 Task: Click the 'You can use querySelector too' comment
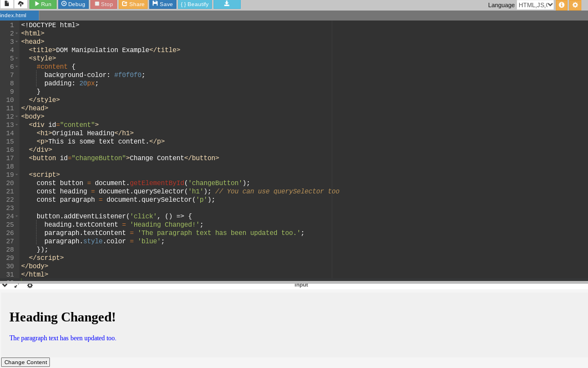coord(277,191)
